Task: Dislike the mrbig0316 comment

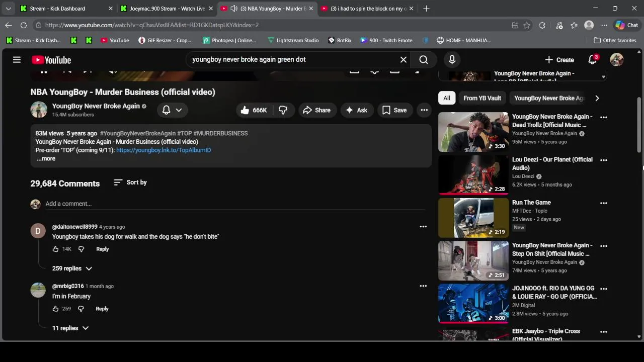Action: click(80, 309)
